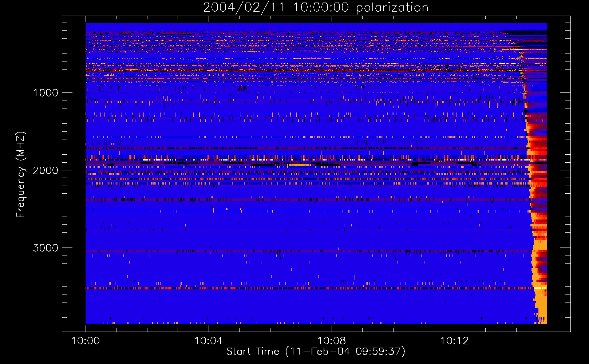Click the plot title '2004/02/11 10:00:00 polarization'

(316, 8)
